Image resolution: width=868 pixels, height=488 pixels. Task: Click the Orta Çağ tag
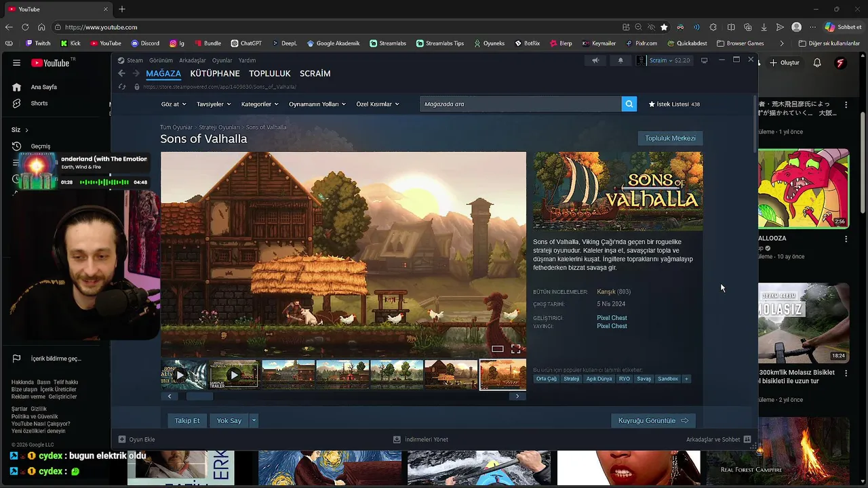click(x=546, y=379)
